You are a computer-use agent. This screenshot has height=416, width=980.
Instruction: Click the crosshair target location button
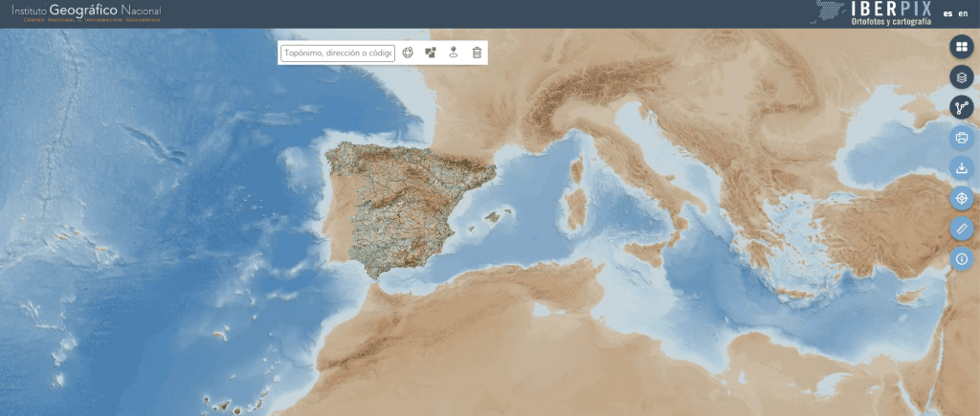tap(962, 199)
